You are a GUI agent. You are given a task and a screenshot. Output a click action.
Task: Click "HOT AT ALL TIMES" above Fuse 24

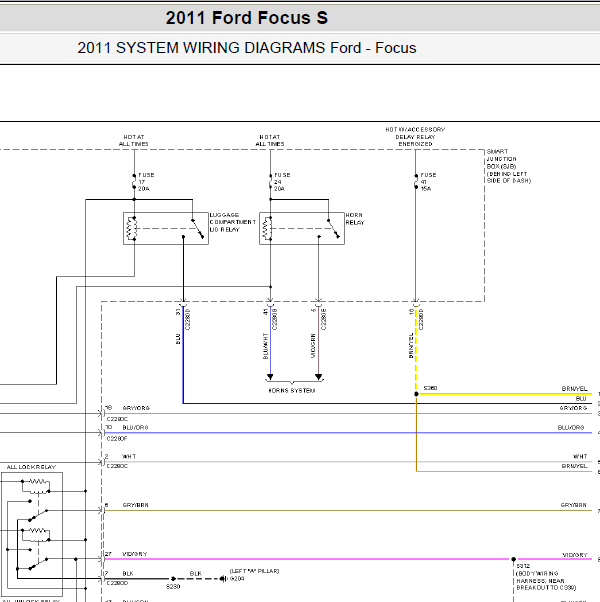pyautogui.click(x=270, y=141)
